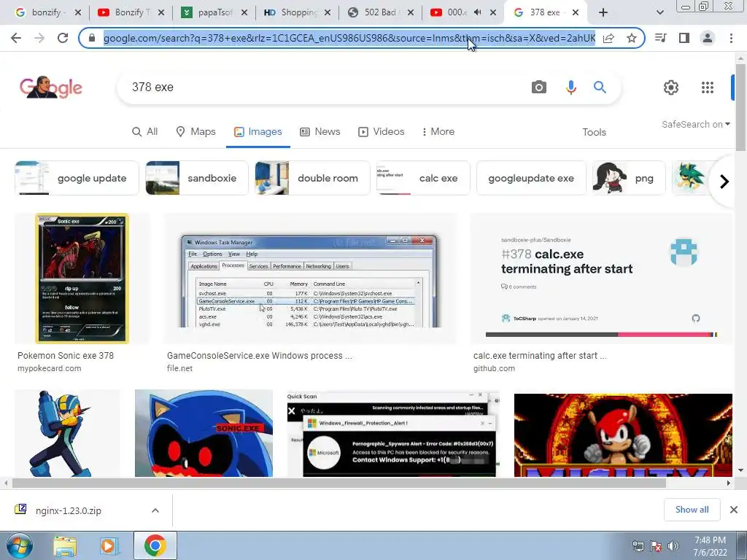
Task: Close the 502 Bad tab
Action: click(x=411, y=12)
